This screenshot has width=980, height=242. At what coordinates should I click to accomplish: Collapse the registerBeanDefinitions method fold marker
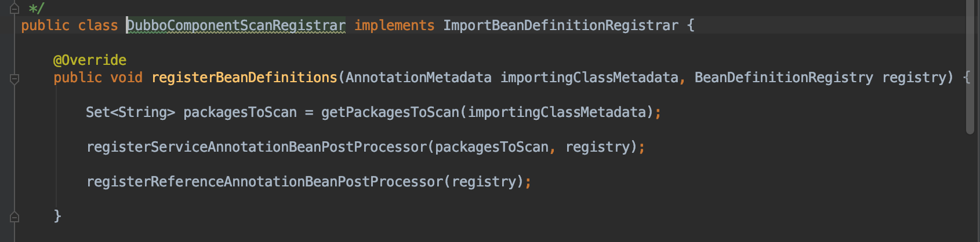point(15,78)
